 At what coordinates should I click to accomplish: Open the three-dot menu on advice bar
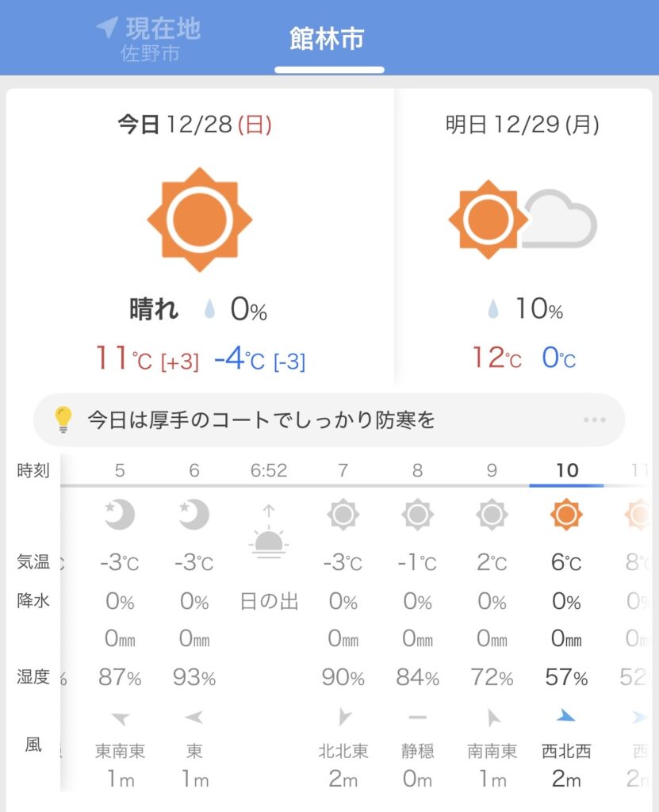[594, 419]
